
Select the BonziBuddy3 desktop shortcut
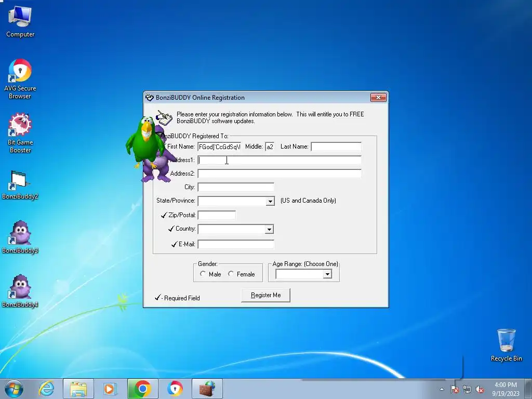tap(20, 237)
